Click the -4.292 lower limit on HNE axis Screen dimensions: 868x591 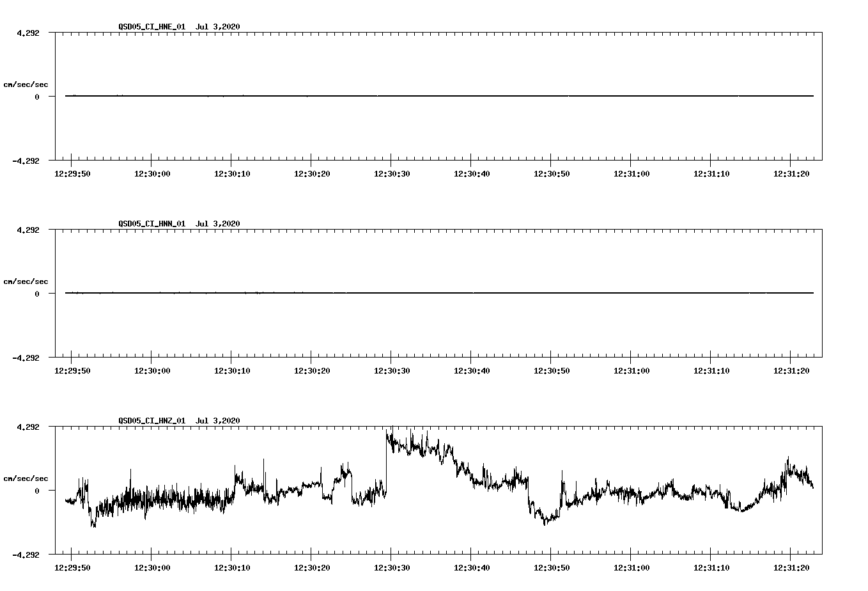click(x=26, y=161)
